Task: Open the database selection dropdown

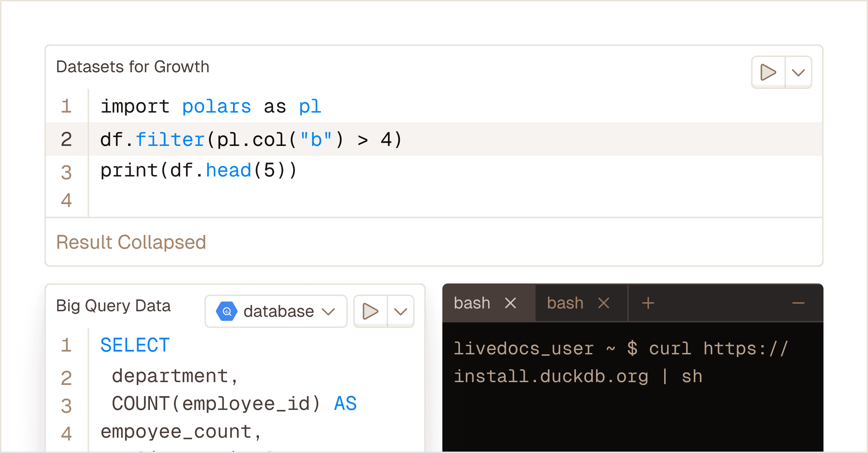Action: click(x=329, y=311)
